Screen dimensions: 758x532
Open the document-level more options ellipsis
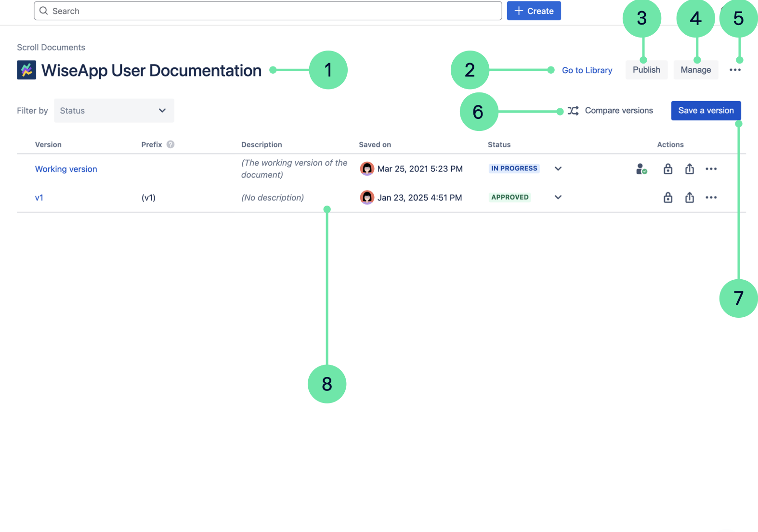pos(735,70)
